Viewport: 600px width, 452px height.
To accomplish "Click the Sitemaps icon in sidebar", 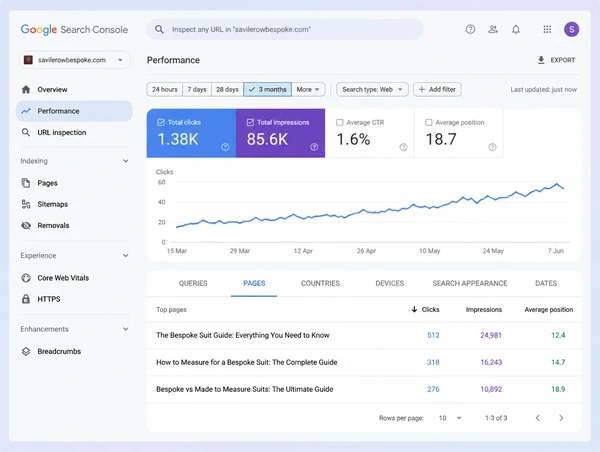I will [x=26, y=204].
